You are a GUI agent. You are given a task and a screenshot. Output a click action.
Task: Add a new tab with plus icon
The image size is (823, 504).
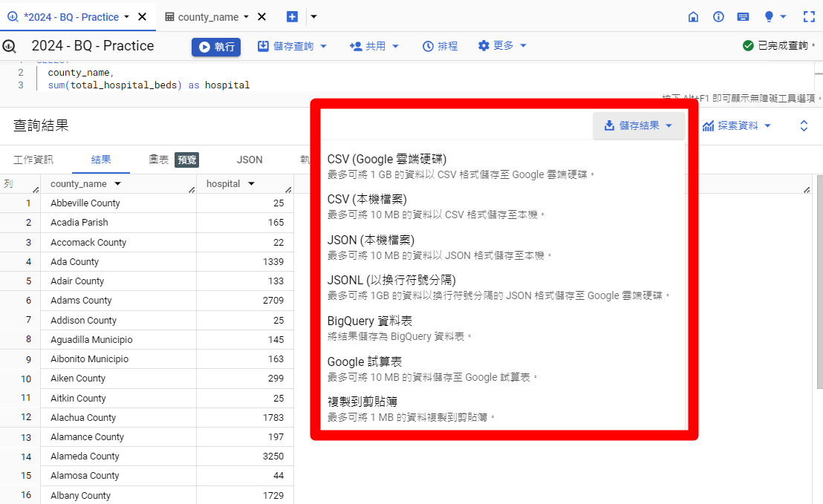(x=292, y=17)
